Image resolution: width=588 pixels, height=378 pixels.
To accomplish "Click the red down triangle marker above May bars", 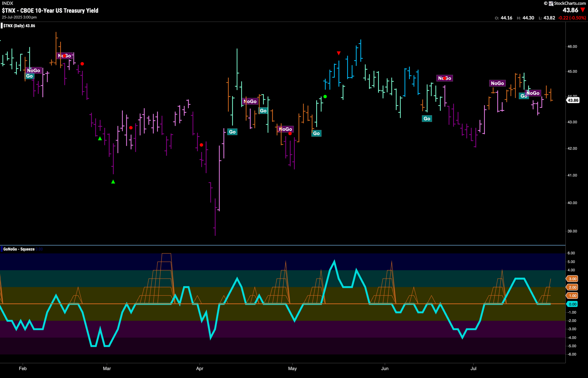I will [339, 53].
